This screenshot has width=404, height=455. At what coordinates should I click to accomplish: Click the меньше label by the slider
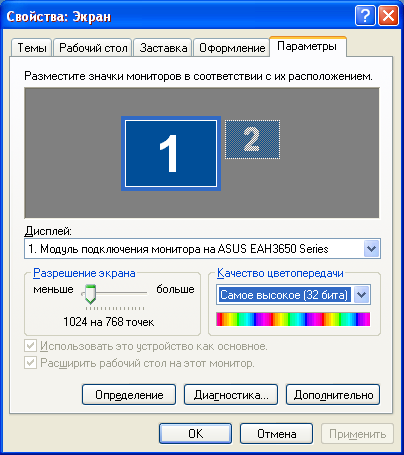tap(53, 289)
